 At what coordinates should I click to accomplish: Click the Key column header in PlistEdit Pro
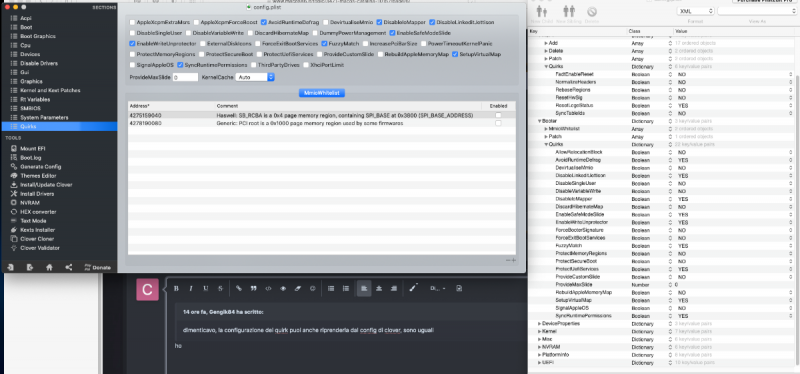578,32
